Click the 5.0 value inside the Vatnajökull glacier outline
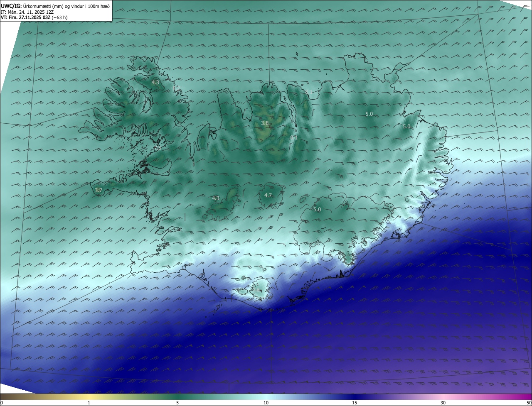532x406 pixels. tap(317, 210)
